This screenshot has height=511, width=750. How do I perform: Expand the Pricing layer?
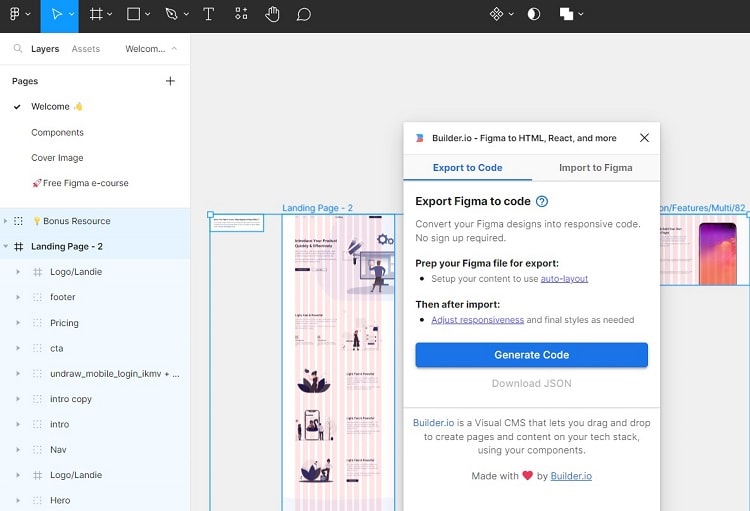[x=18, y=323]
